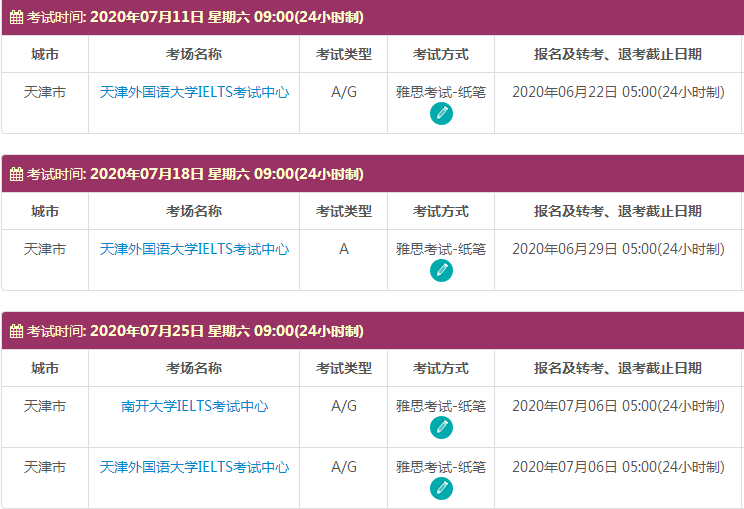
Task: Click 雅思考试-纸笔 text in 07月11日 table
Action: pyautogui.click(x=441, y=92)
